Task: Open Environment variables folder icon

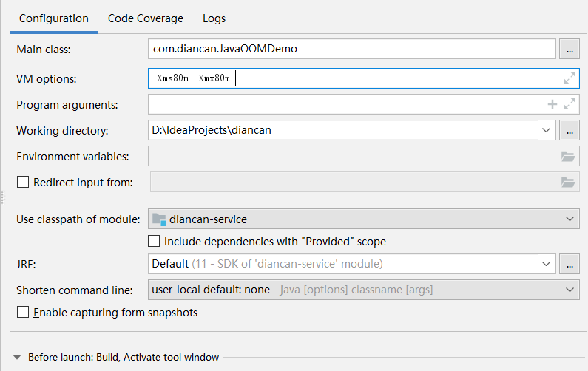Action: point(567,157)
